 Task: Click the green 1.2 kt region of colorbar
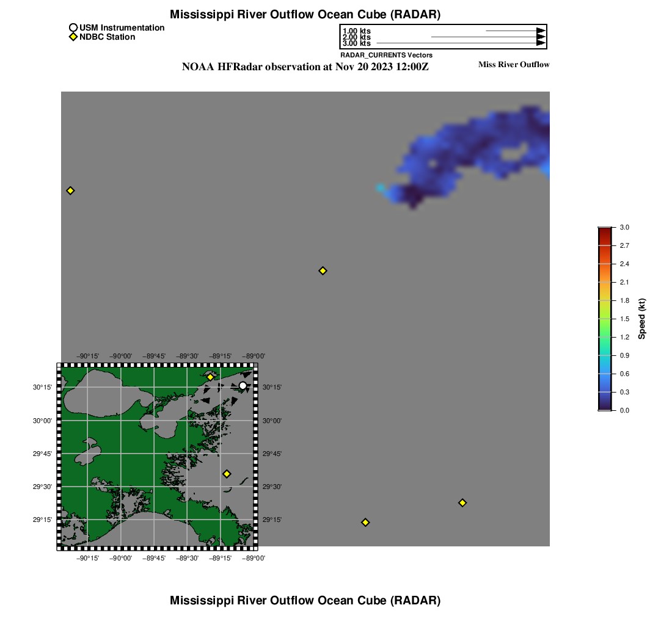[x=604, y=337]
